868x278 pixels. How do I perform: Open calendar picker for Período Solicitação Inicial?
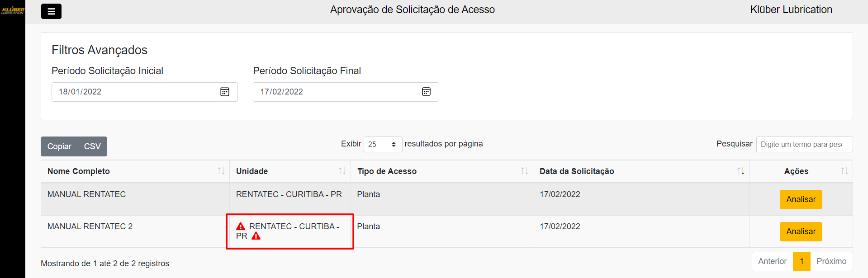(x=225, y=92)
